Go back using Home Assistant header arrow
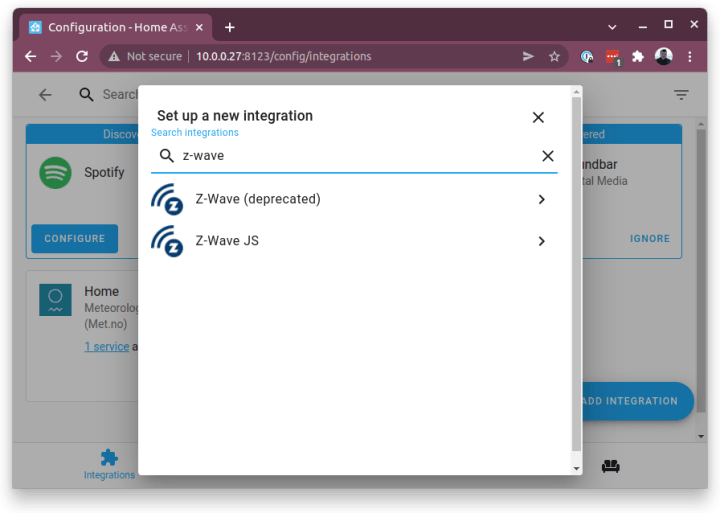Image resolution: width=720 pixels, height=513 pixels. coord(45,95)
